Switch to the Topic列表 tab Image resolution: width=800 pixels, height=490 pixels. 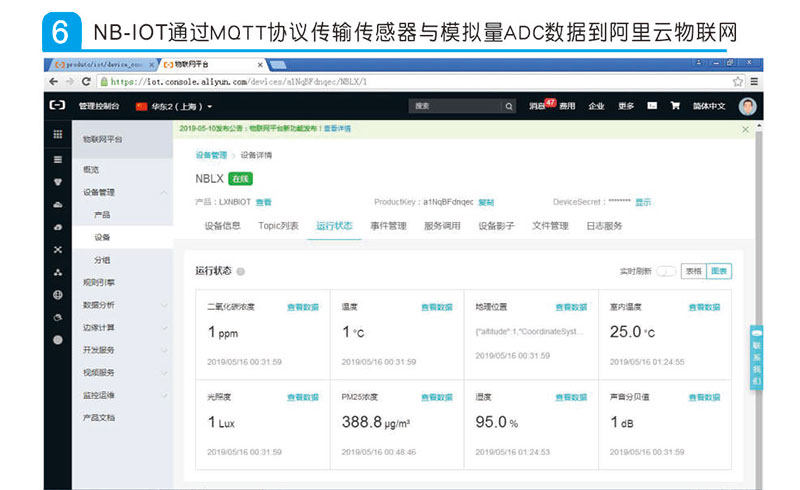tap(278, 226)
